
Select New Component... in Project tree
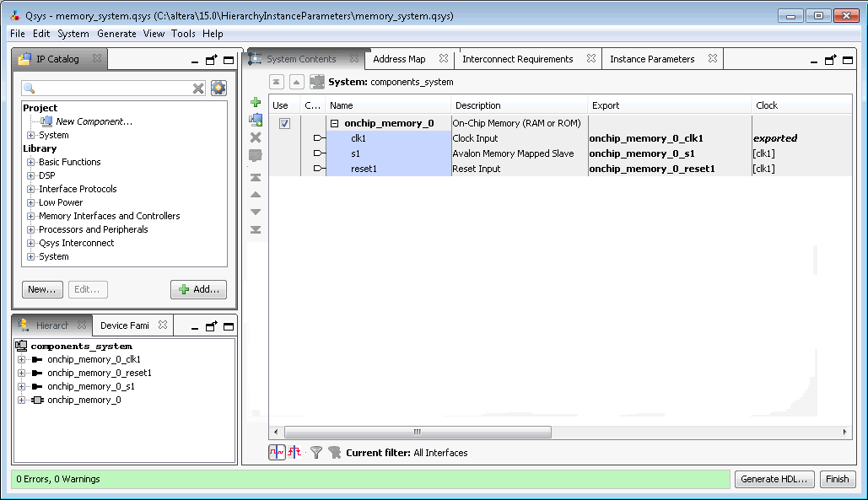[94, 121]
